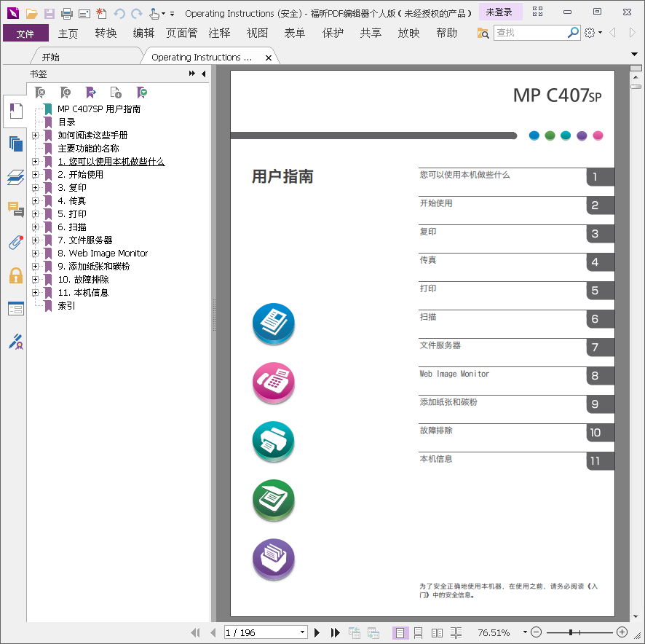Viewport: 645px width, 644px height.
Task: Click the Print icon in title bar
Action: pos(67,14)
